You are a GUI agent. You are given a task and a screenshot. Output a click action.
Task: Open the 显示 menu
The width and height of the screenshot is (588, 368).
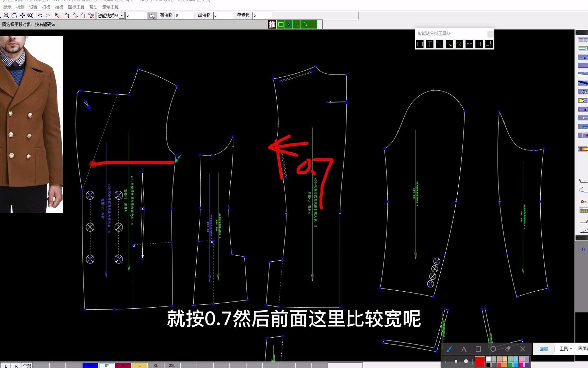click(x=7, y=7)
